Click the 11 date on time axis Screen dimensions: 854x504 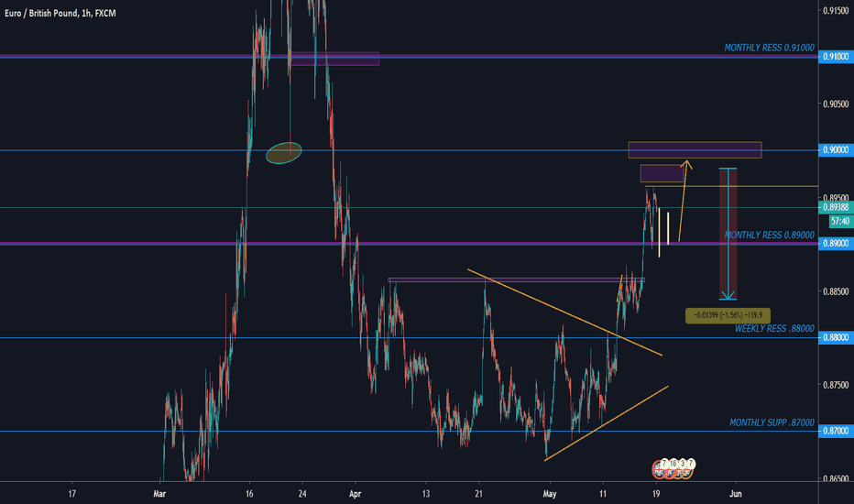pyautogui.click(x=602, y=494)
